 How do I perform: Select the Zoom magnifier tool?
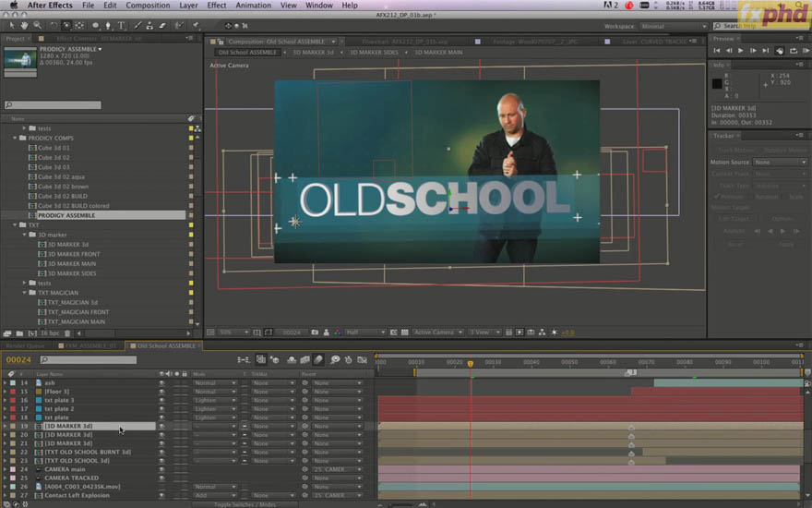[x=37, y=25]
